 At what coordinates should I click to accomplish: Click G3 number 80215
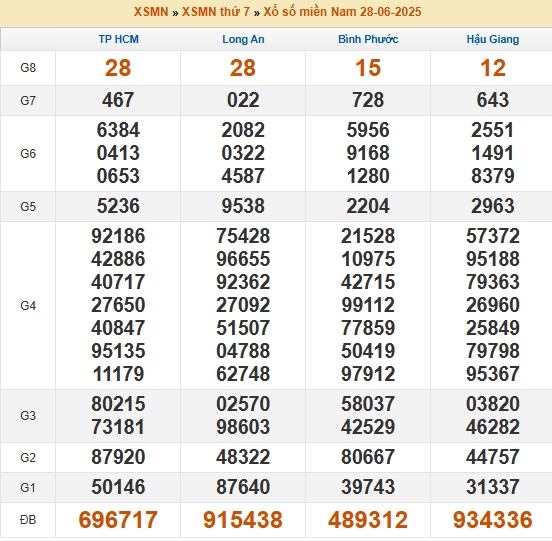pyautogui.click(x=118, y=404)
